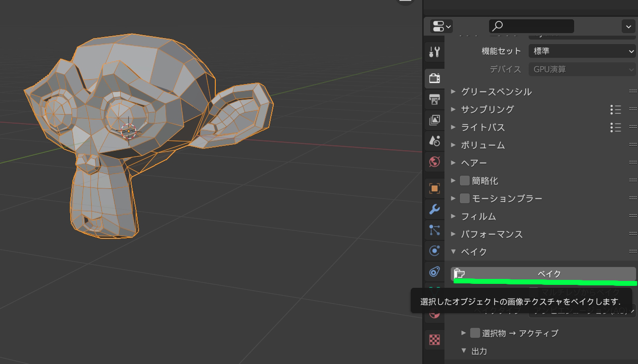Viewport: 638px width, 364px height.
Task: Collapse the 出力 subpanel
Action: click(464, 351)
